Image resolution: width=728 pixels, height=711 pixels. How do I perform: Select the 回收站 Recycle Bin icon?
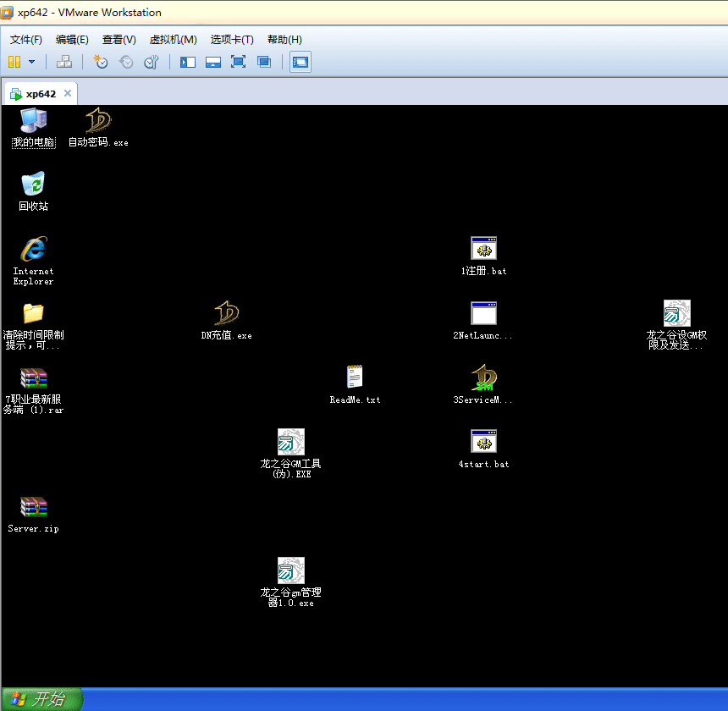click(33, 185)
